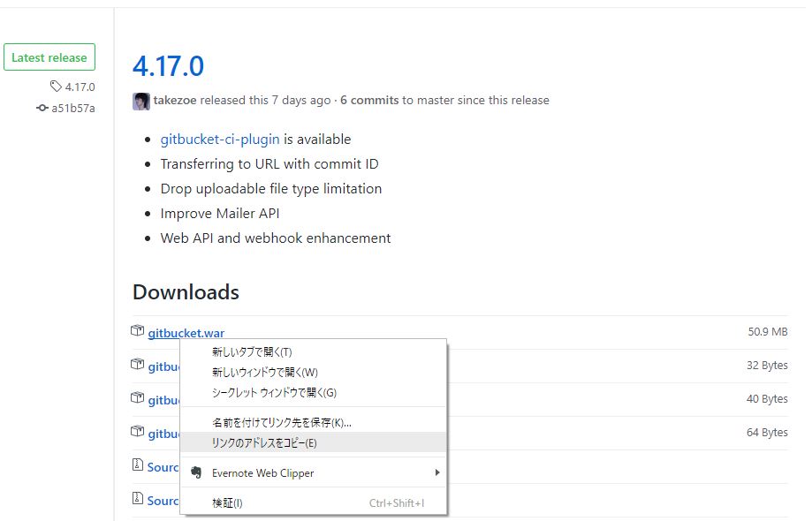Click the commit icon next to a51b57a
The width and height of the screenshot is (812, 521).
(42, 108)
